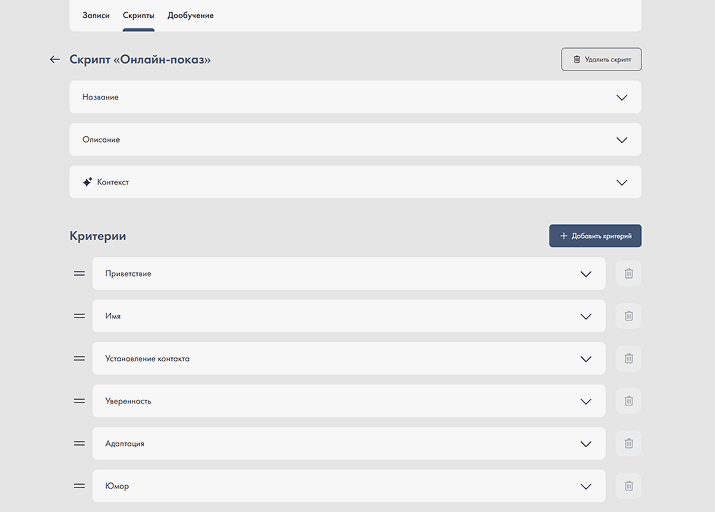Switch to the Записи tab
The width and height of the screenshot is (715, 512).
[x=96, y=16]
